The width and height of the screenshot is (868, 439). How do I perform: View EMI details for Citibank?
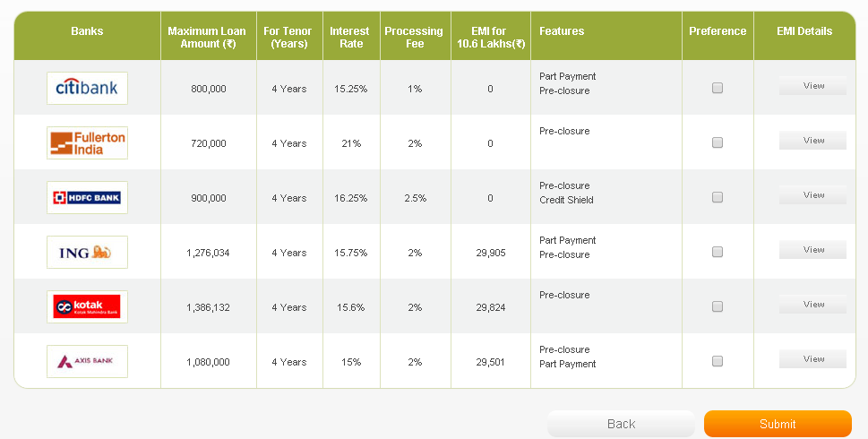tap(812, 86)
